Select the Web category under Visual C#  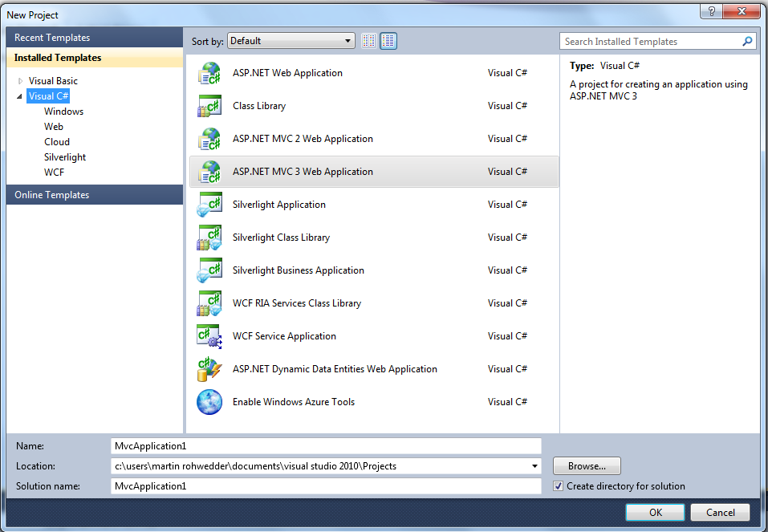coord(54,127)
